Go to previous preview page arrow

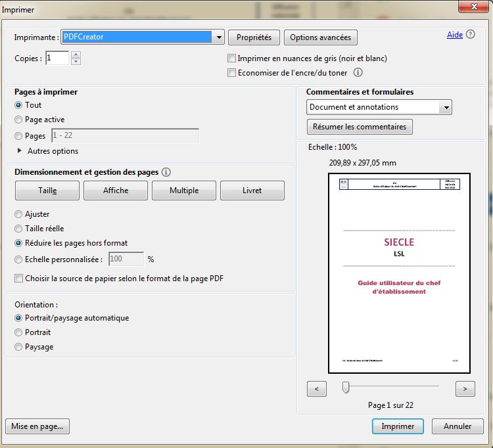(x=317, y=389)
